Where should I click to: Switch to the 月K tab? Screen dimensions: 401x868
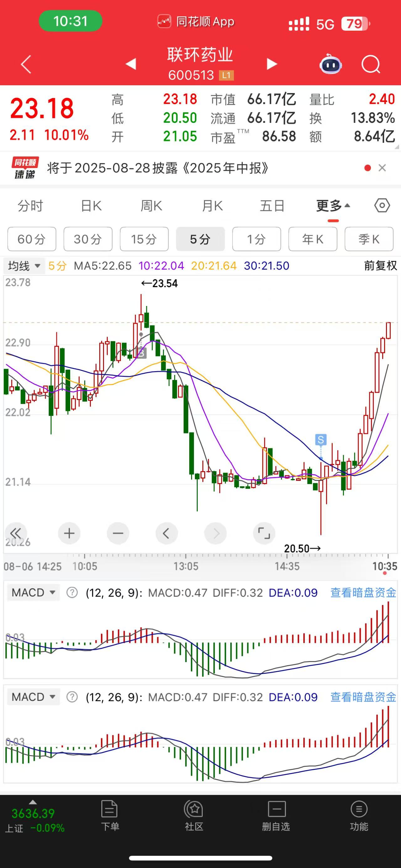212,206
